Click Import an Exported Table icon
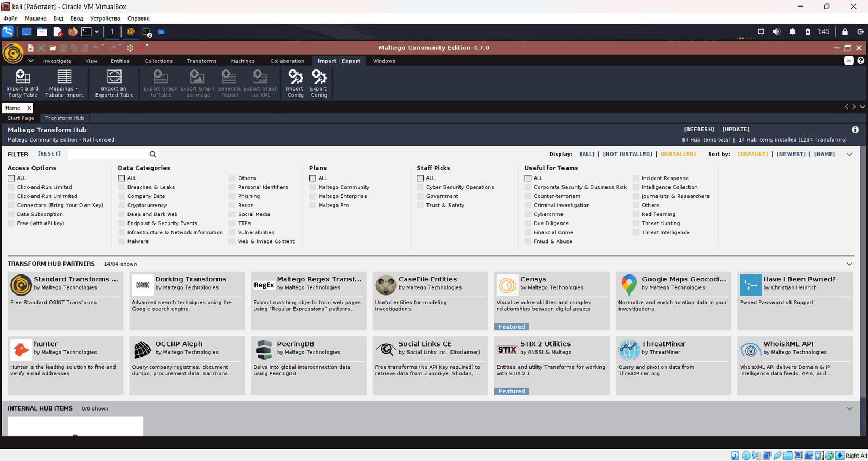 tap(114, 77)
